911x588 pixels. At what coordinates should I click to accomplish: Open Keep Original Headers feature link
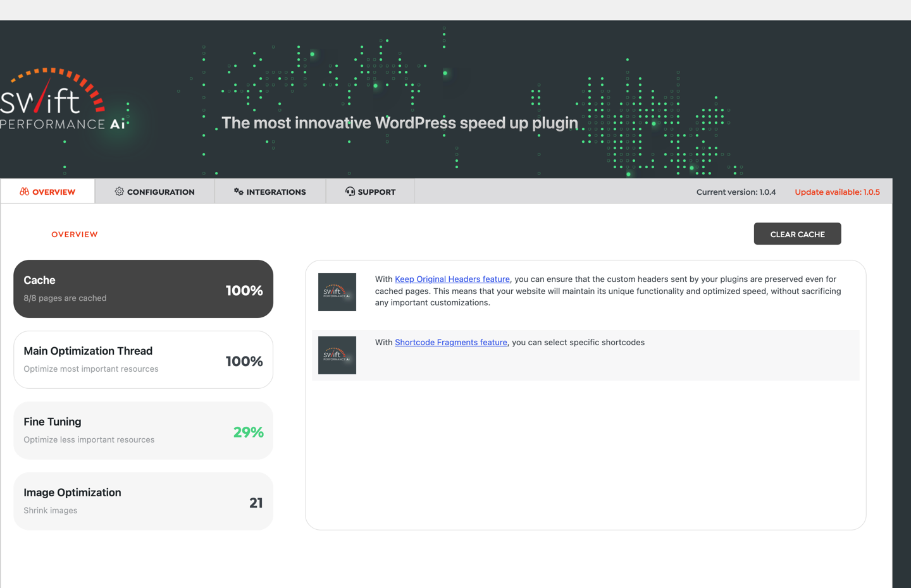click(452, 279)
